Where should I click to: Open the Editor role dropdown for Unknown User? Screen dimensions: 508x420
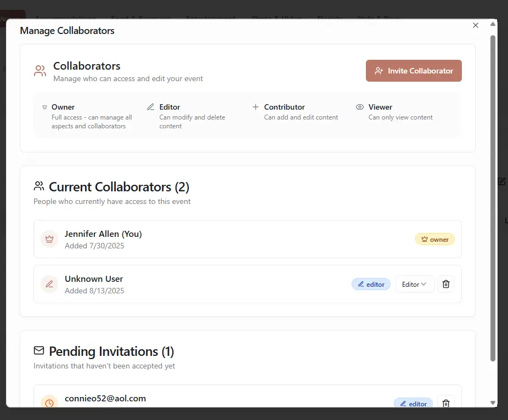pyautogui.click(x=415, y=284)
